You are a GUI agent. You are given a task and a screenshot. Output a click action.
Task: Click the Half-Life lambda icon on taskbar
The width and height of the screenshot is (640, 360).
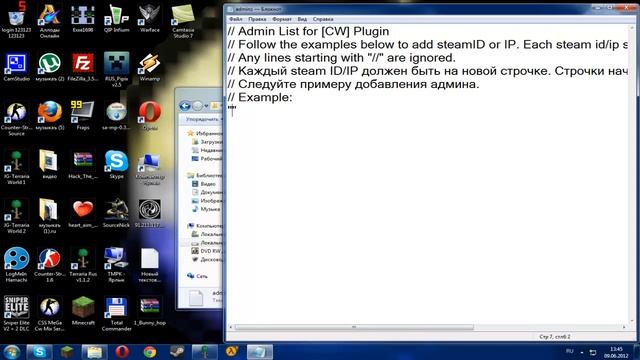tap(232, 352)
